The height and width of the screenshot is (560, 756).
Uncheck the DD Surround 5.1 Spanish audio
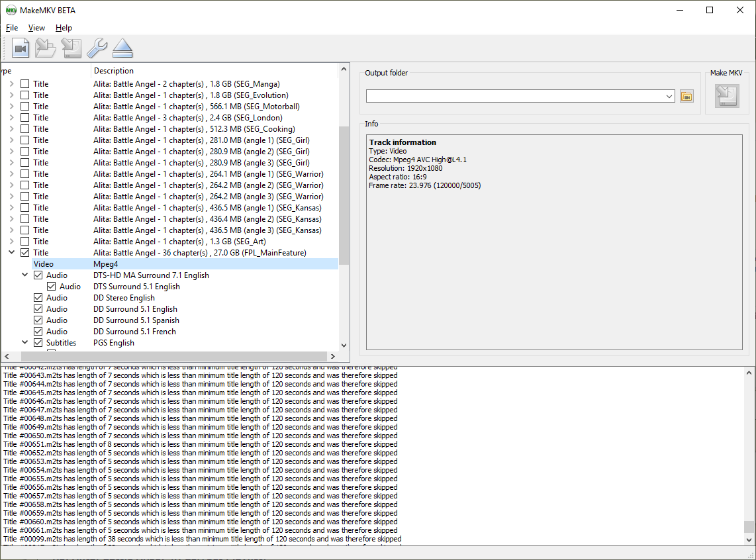click(x=38, y=320)
